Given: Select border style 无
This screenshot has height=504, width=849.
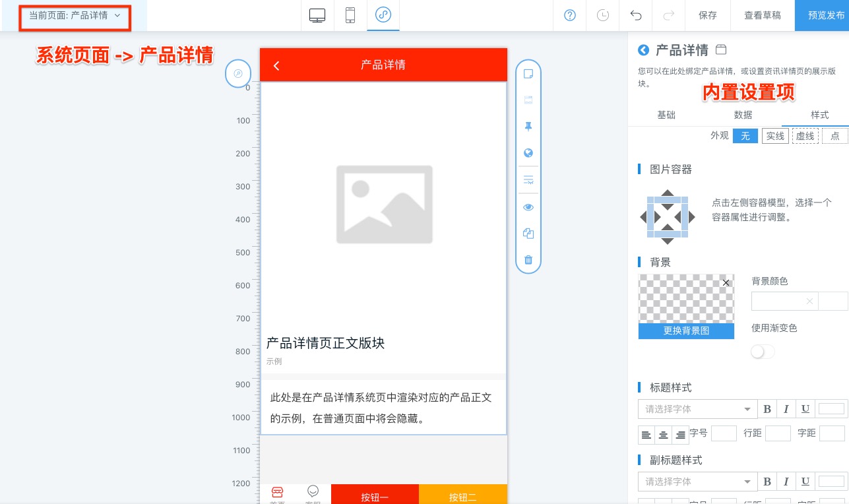Looking at the screenshot, I should click(x=745, y=136).
